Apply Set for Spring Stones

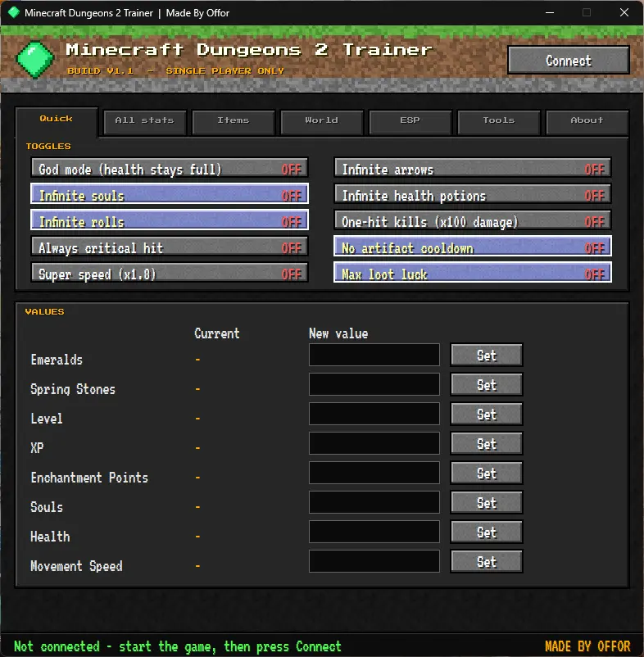(487, 384)
